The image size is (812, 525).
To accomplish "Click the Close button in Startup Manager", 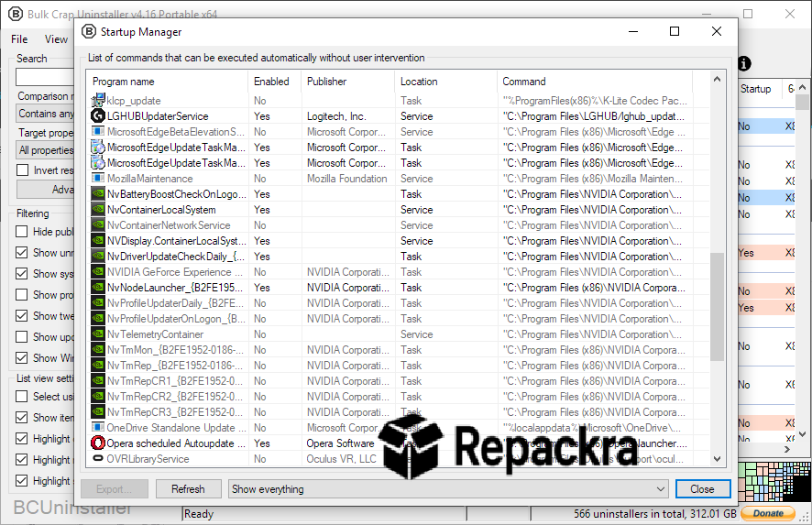I will click(703, 488).
